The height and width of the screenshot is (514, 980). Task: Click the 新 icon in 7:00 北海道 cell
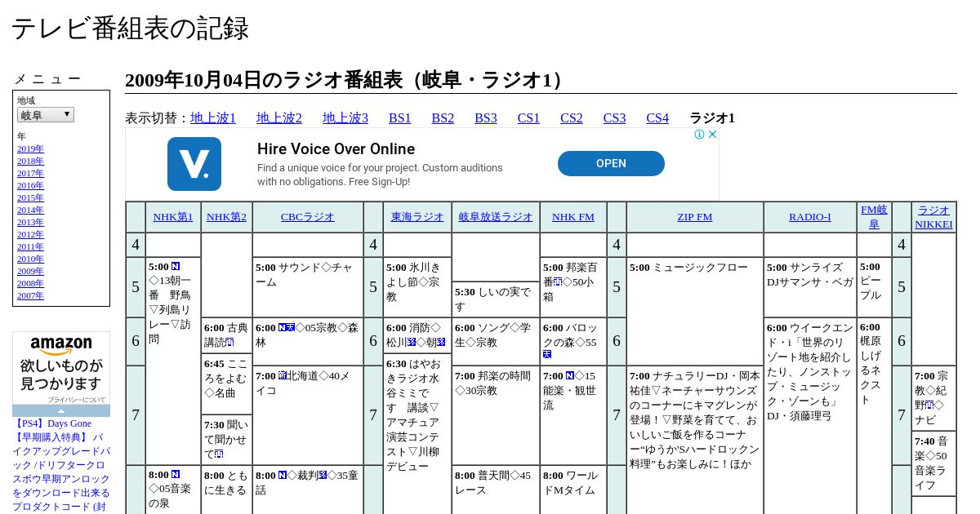pyautogui.click(x=283, y=376)
